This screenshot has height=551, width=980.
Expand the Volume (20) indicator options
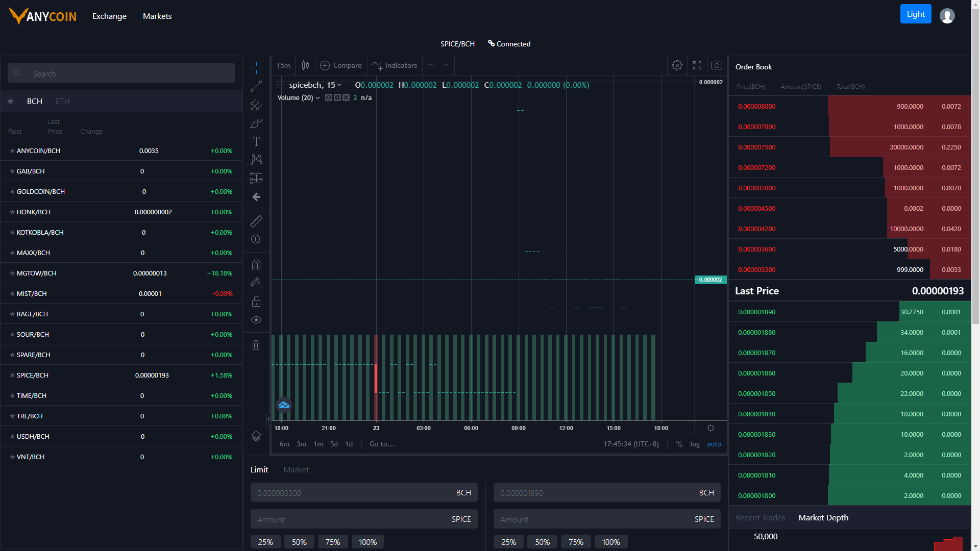pyautogui.click(x=317, y=98)
